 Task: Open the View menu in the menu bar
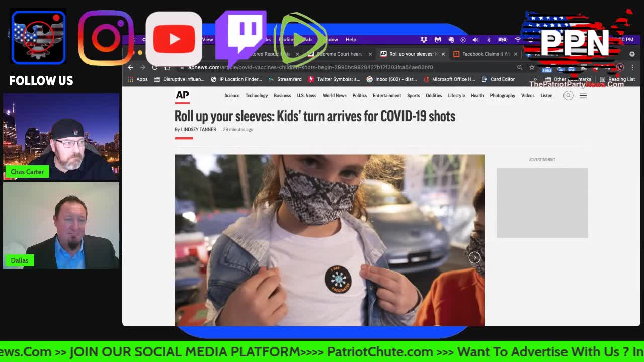[x=207, y=40]
